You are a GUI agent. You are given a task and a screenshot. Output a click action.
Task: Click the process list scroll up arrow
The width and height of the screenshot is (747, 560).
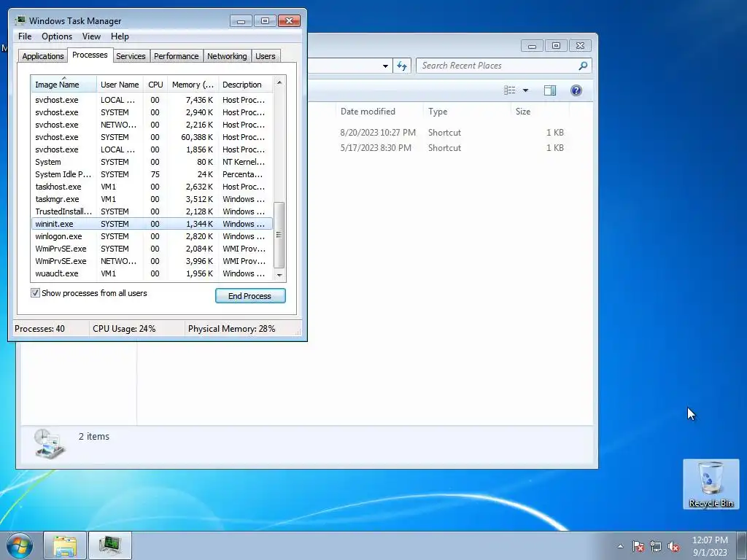click(x=279, y=82)
